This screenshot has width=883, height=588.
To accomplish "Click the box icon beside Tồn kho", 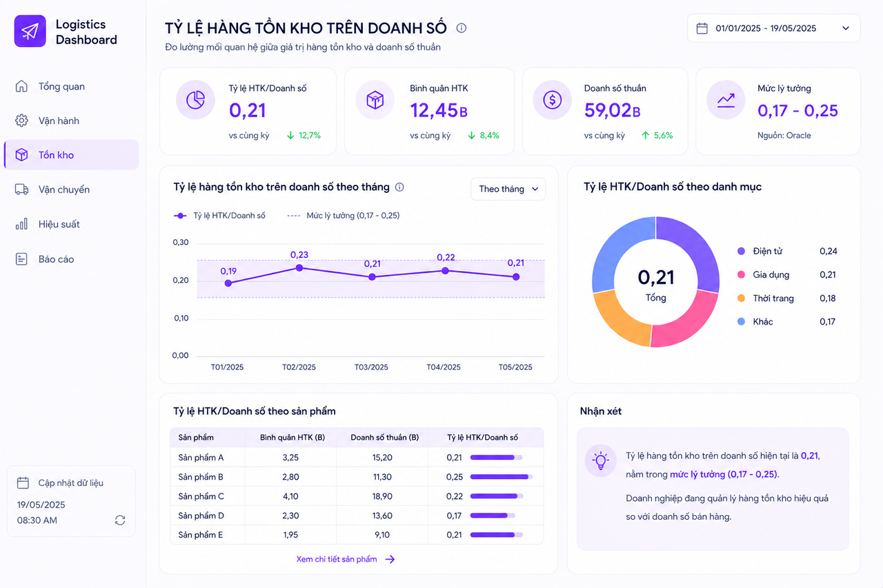I will click(x=21, y=155).
